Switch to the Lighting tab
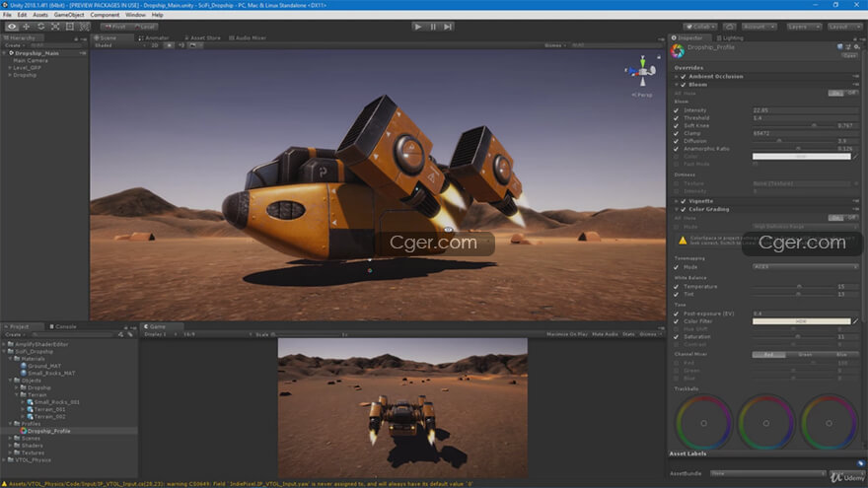This screenshot has height=488, width=868. pos(730,38)
